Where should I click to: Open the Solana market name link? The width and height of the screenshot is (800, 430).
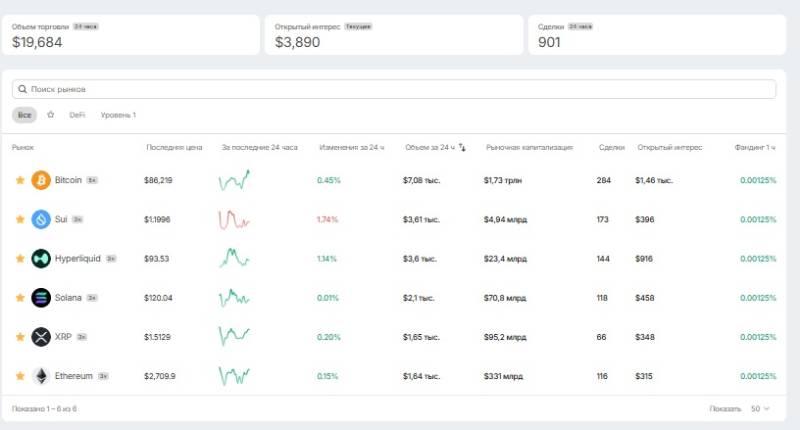tap(68, 298)
